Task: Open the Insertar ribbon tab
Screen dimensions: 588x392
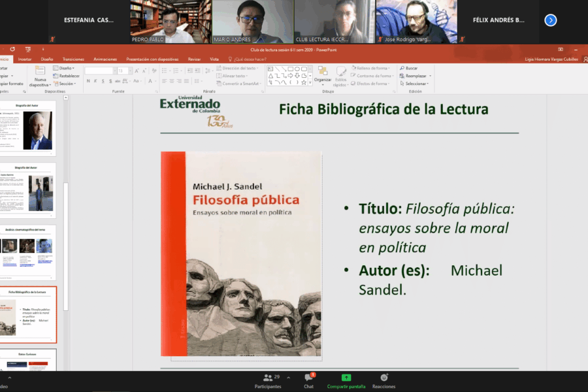Action: 25,59
